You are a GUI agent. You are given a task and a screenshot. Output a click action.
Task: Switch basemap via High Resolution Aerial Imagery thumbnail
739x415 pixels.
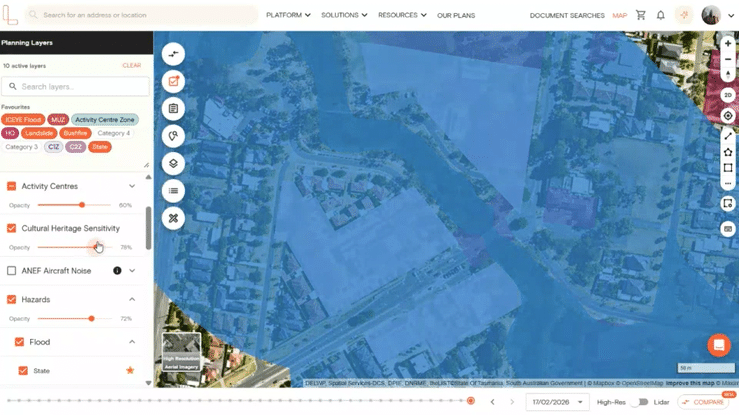pyautogui.click(x=181, y=352)
